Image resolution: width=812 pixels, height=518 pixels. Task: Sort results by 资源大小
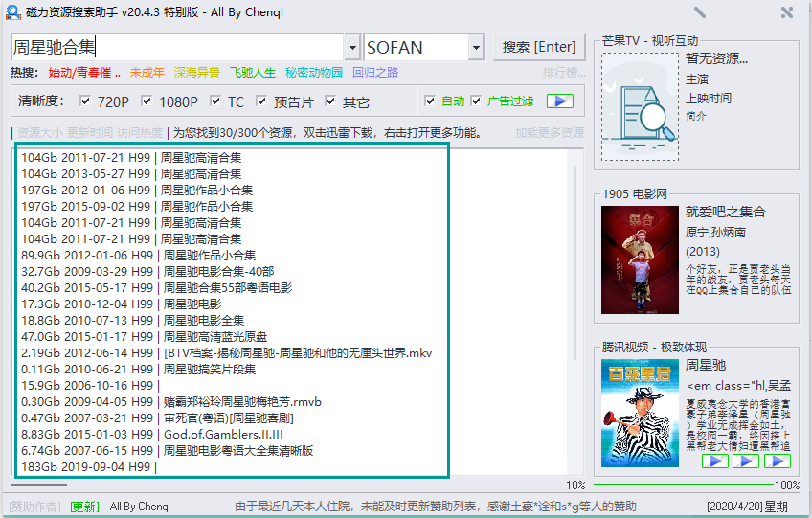coord(40,133)
